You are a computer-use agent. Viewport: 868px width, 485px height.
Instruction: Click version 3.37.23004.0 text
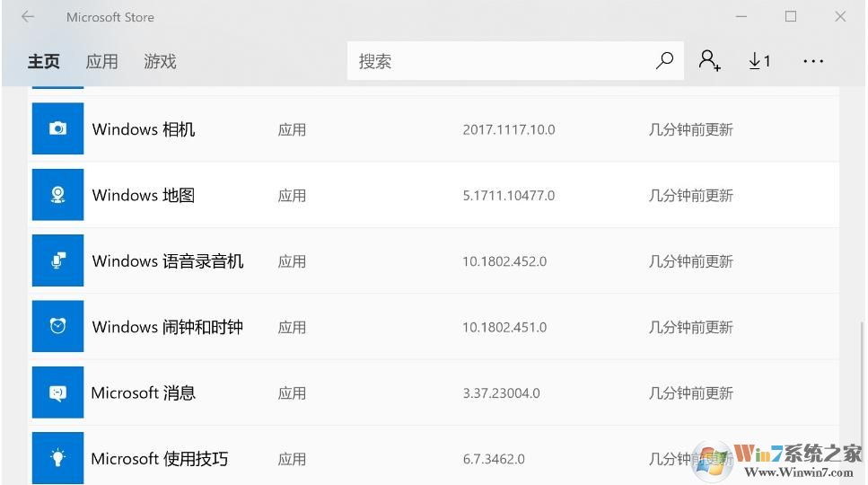click(502, 393)
